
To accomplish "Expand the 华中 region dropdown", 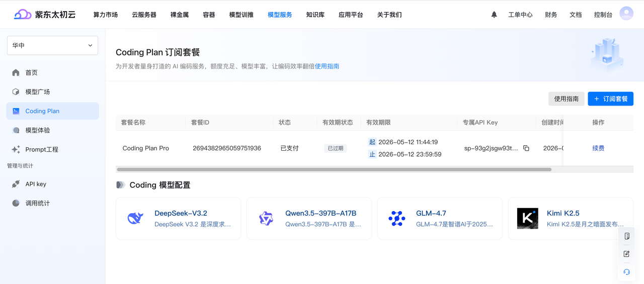I will (52, 45).
